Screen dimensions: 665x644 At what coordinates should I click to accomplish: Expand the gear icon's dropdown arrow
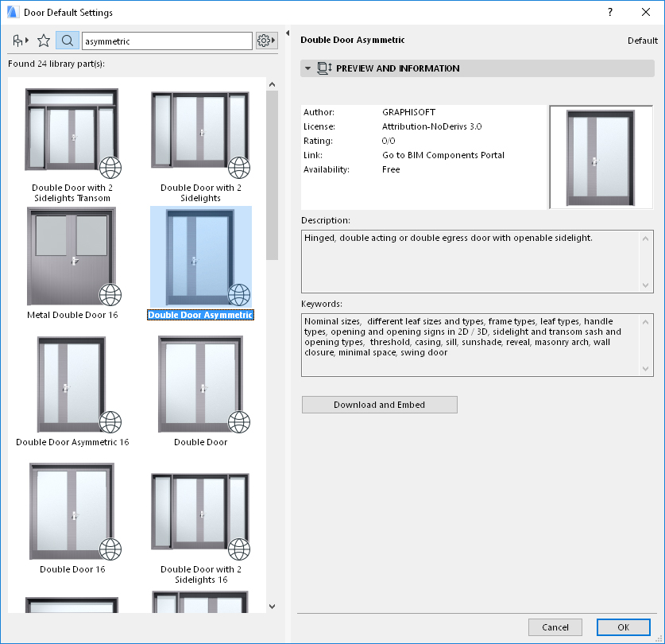point(275,40)
